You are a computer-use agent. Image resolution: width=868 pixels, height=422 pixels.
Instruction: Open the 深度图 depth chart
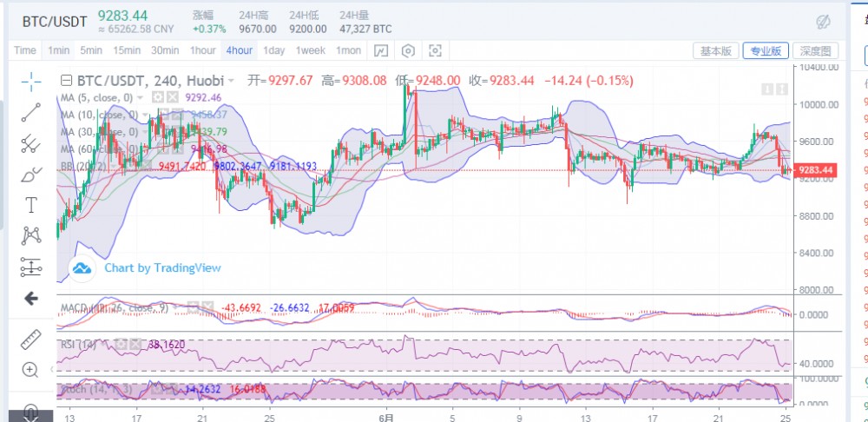pyautogui.click(x=815, y=51)
